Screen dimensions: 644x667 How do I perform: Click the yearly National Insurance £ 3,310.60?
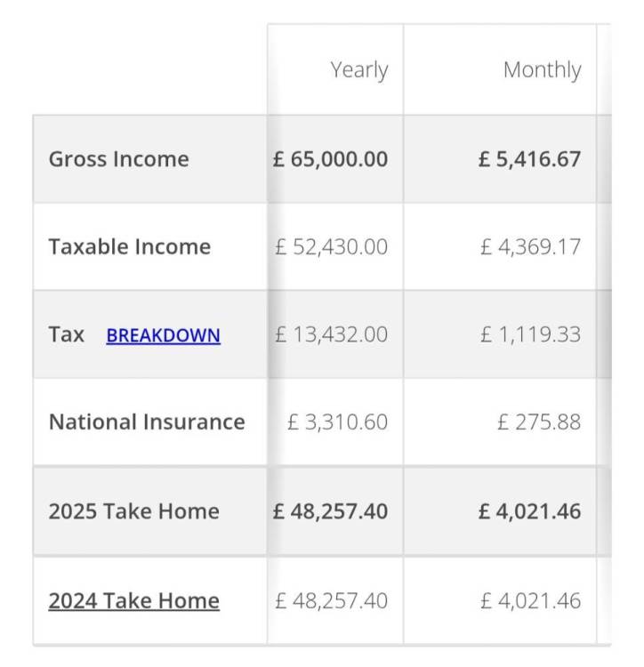tap(337, 422)
